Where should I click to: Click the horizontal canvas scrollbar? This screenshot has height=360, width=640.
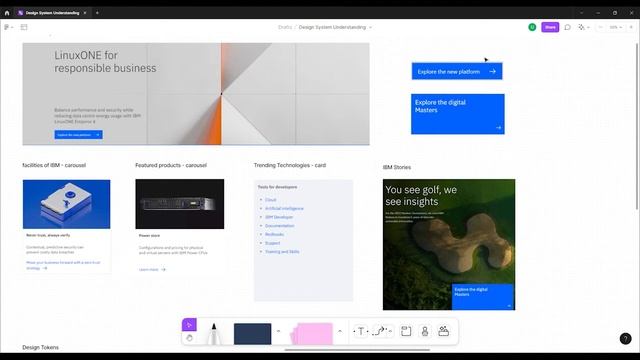point(357,350)
